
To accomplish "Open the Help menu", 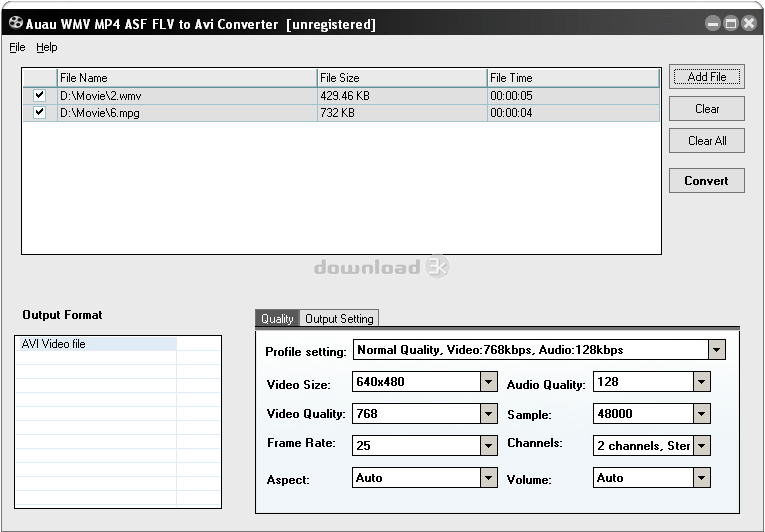I will click(47, 47).
